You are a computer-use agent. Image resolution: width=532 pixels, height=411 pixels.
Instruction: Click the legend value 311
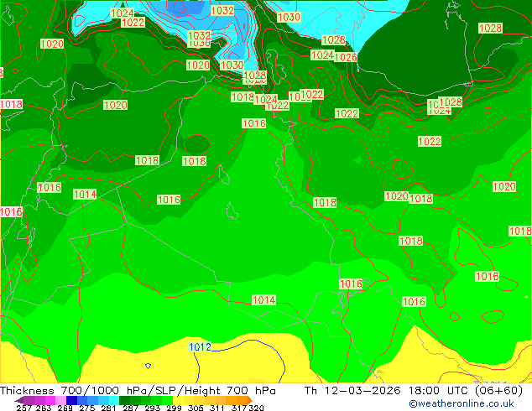(x=217, y=408)
